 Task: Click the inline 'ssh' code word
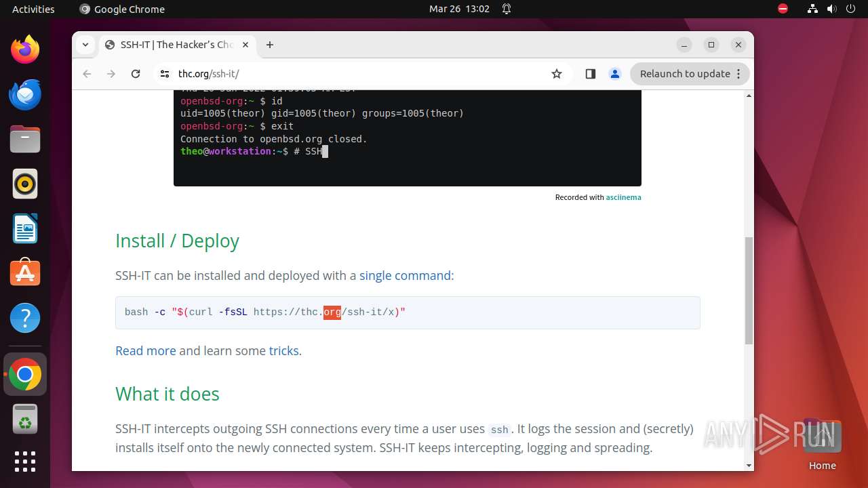(x=499, y=430)
